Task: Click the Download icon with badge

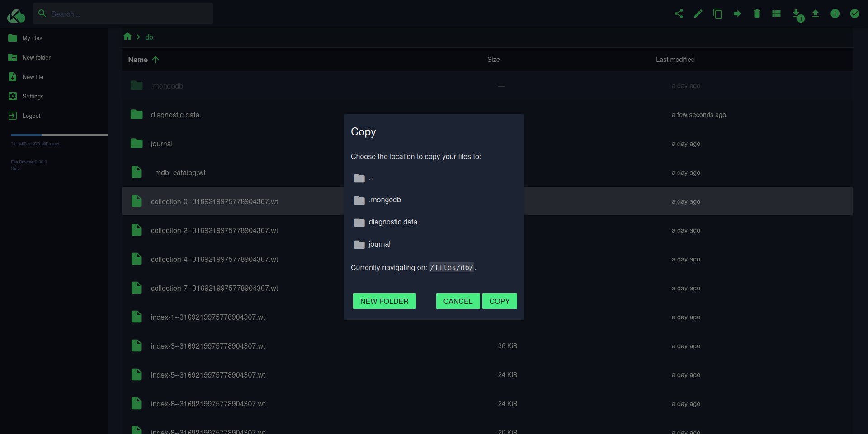Action: tap(797, 14)
